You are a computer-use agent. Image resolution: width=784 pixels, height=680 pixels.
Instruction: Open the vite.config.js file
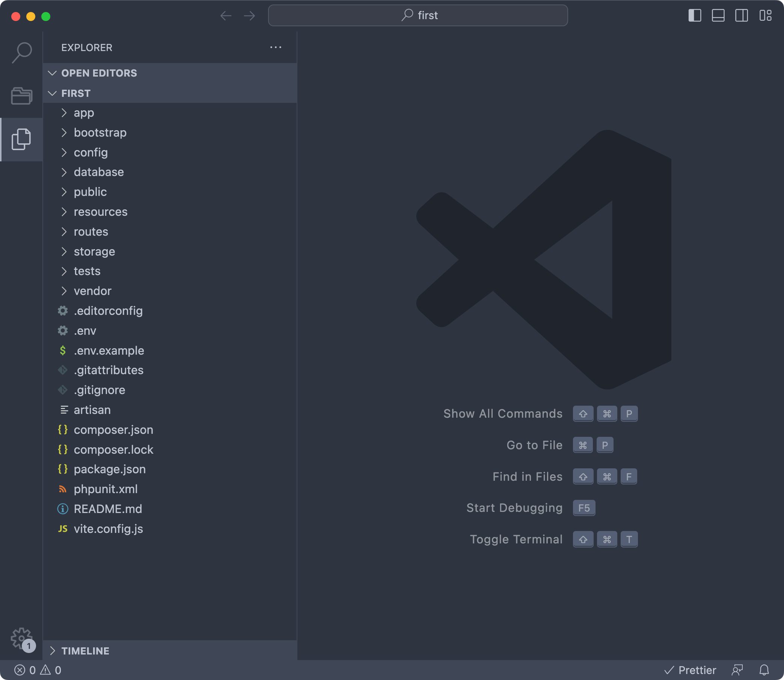point(108,529)
